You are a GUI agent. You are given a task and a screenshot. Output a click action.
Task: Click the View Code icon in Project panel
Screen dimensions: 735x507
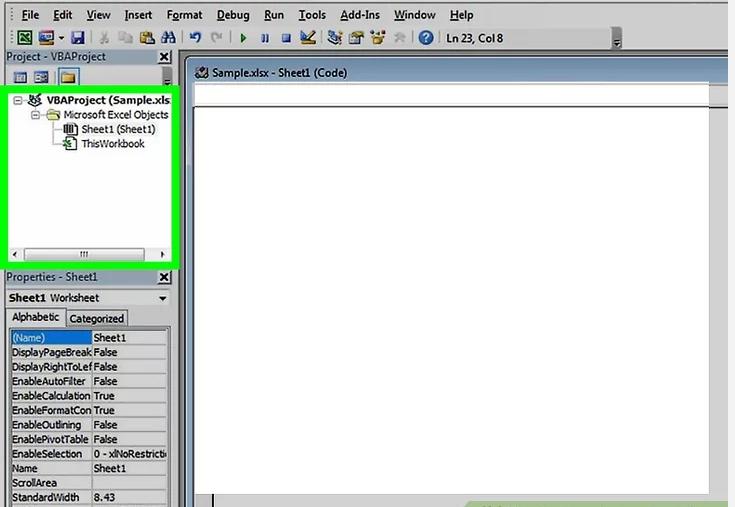tap(21, 77)
